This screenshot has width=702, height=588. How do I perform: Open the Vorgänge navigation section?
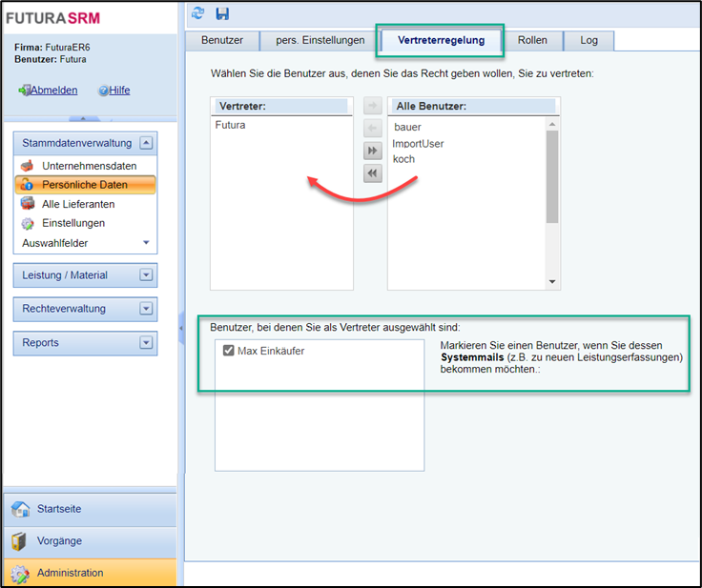[59, 541]
